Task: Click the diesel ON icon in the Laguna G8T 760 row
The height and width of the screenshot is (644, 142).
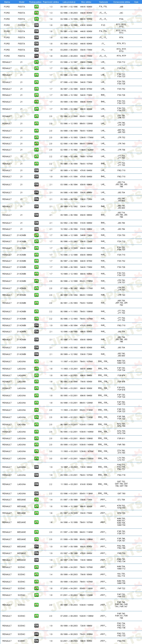Action: [36, 494]
